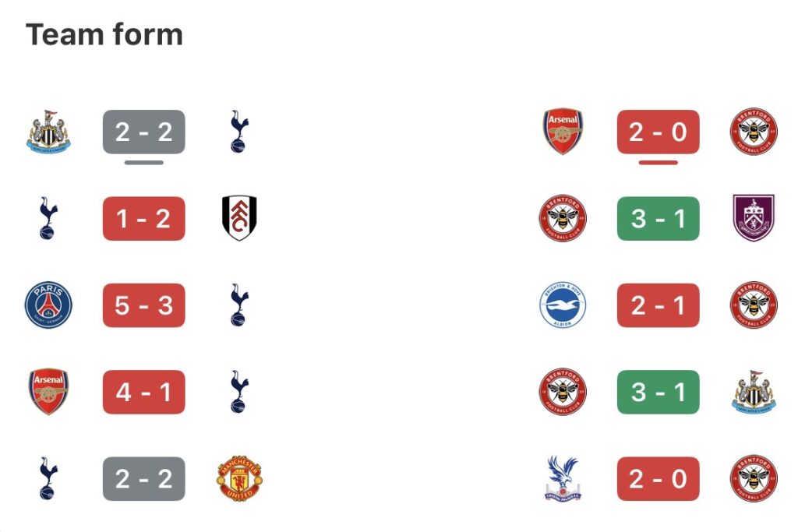The height and width of the screenshot is (532, 798).
Task: Open the 4 - 1 match result
Action: coord(144,392)
